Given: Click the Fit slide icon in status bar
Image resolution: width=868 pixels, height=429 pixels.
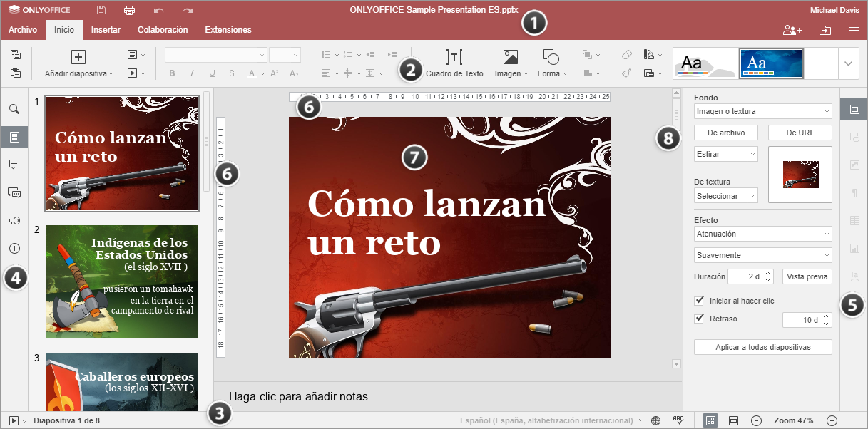Looking at the screenshot, I should [710, 420].
